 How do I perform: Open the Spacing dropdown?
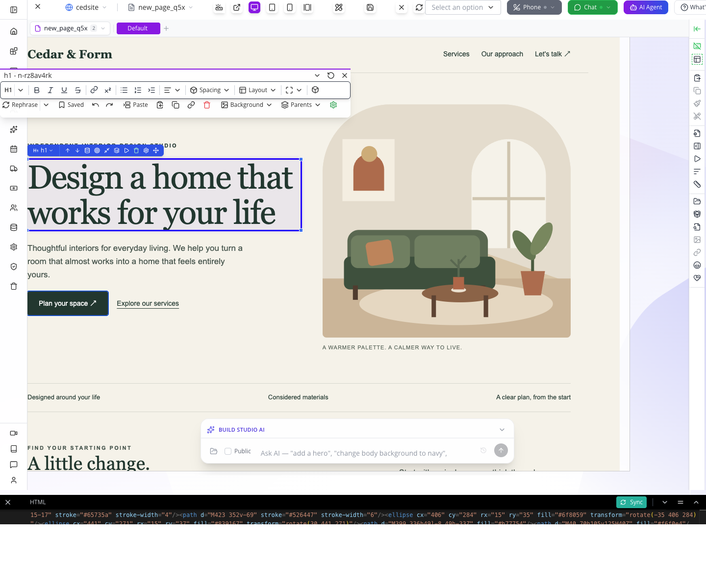pos(210,90)
